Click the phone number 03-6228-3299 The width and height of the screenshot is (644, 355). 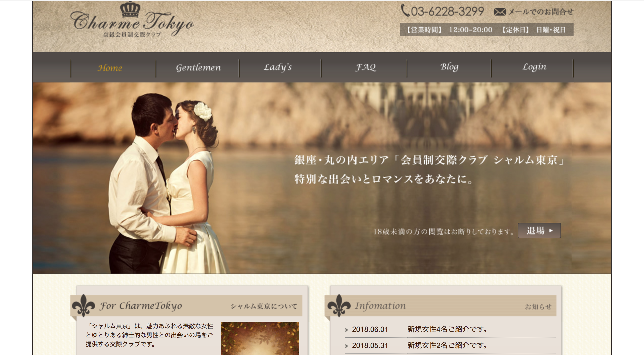tap(447, 11)
